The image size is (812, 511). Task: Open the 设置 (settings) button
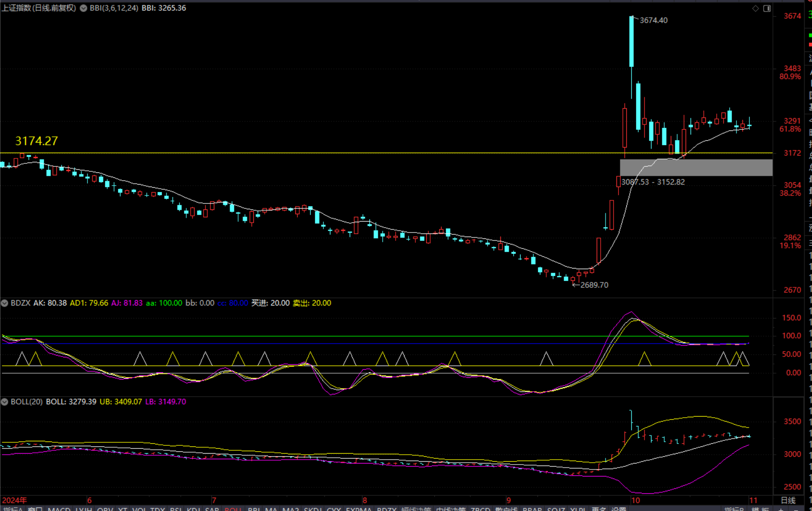click(x=618, y=509)
